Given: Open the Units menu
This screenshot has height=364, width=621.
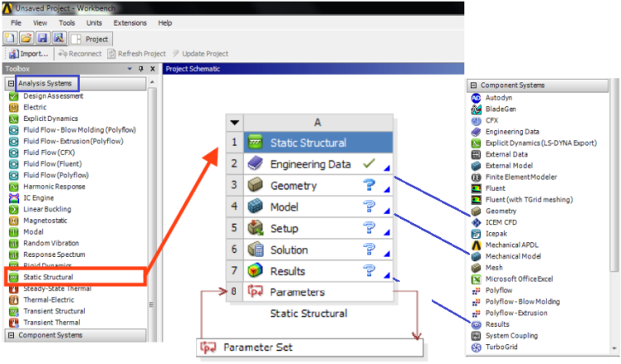Looking at the screenshot, I should point(94,23).
